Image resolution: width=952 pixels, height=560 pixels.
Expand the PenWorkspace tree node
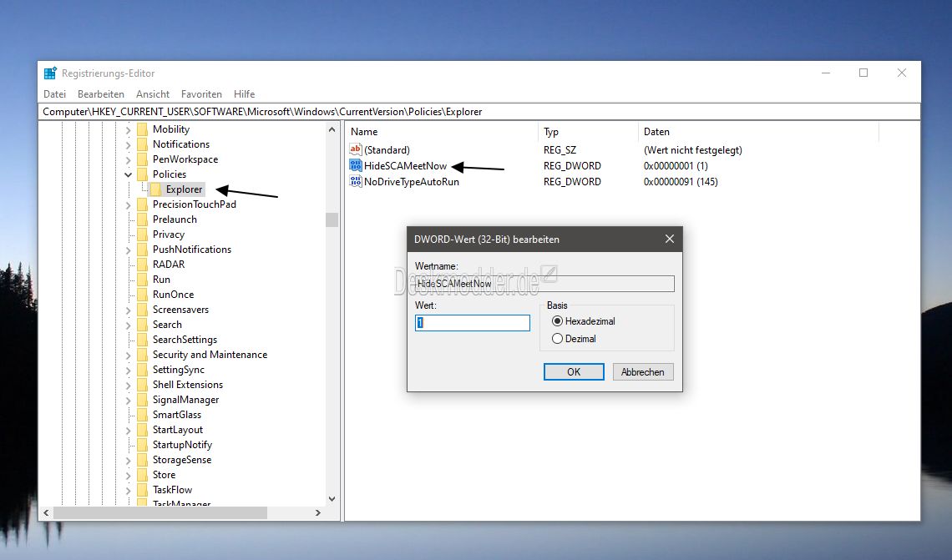[128, 160]
